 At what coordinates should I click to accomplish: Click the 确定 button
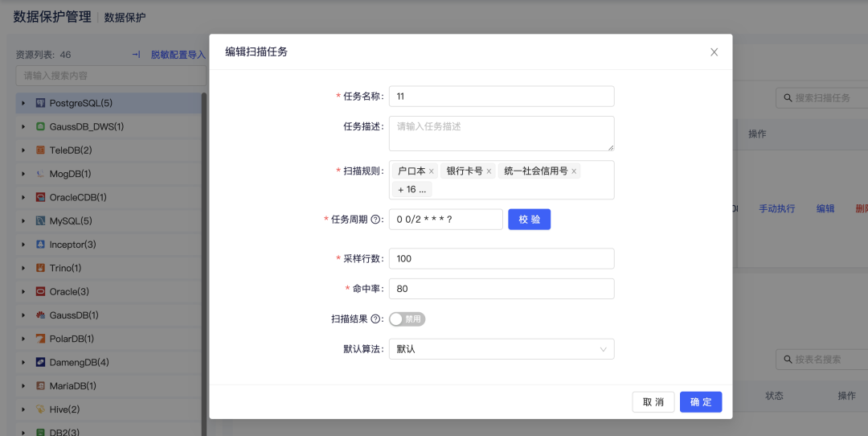(x=701, y=402)
